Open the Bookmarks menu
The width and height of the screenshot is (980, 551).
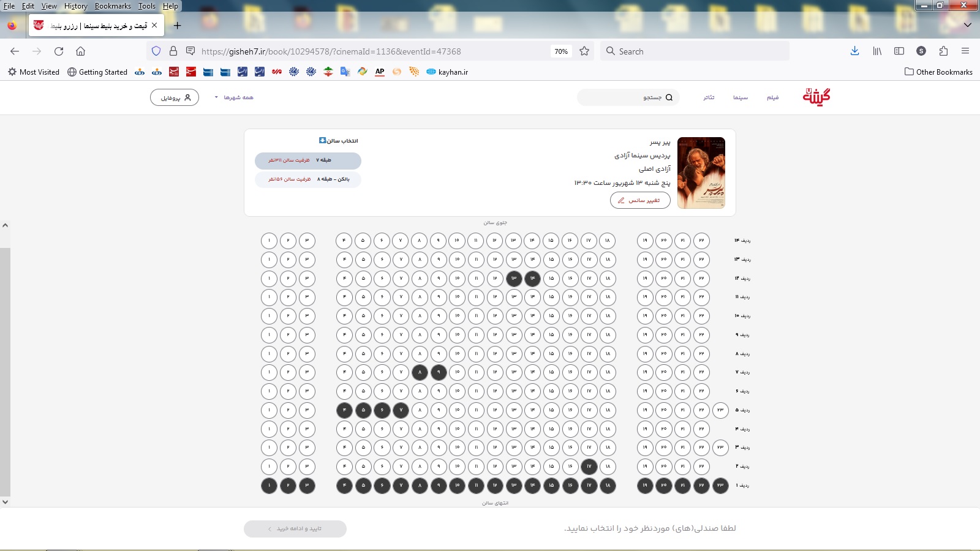[x=113, y=6]
